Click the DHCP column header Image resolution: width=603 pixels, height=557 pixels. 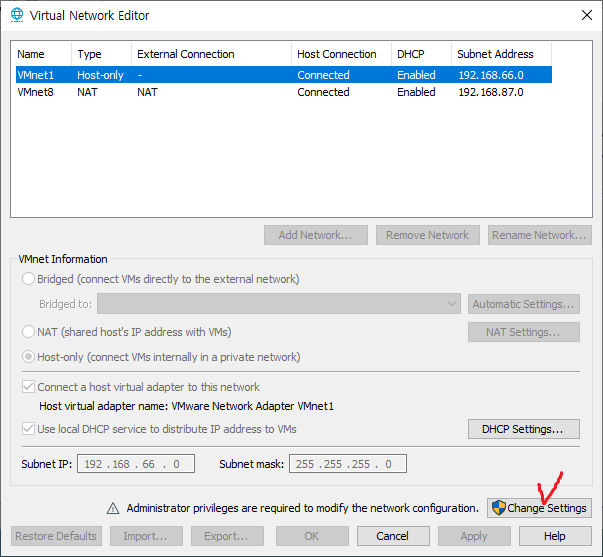(421, 54)
